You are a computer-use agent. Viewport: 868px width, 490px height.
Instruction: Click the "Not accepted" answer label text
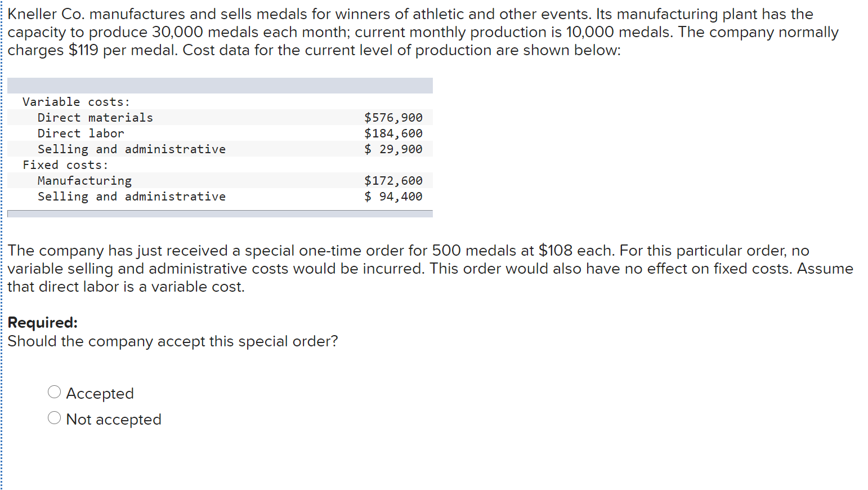[x=113, y=420]
